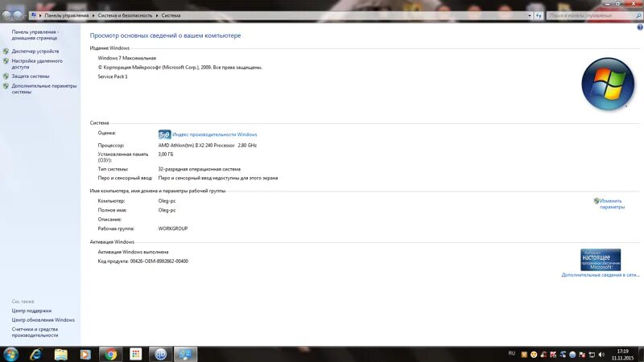Click the genuine Microsoft software badge
The height and width of the screenshot is (362, 644).
coord(601,259)
